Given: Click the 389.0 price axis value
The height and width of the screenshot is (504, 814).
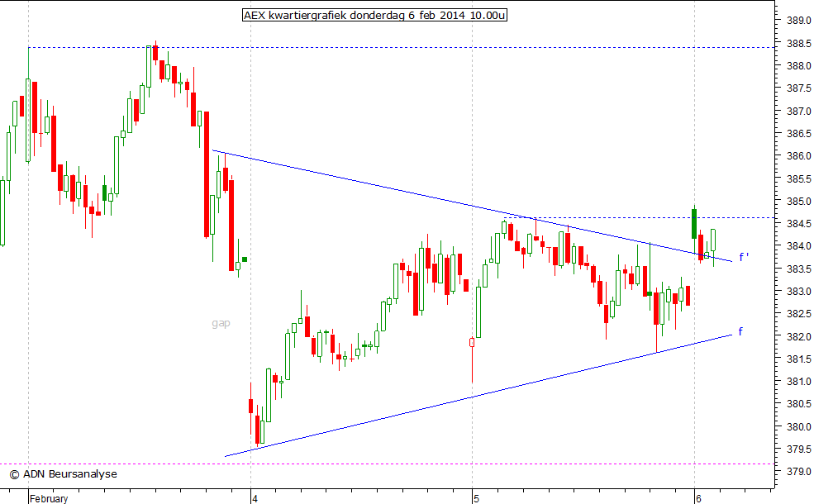Looking at the screenshot, I should pos(798,21).
